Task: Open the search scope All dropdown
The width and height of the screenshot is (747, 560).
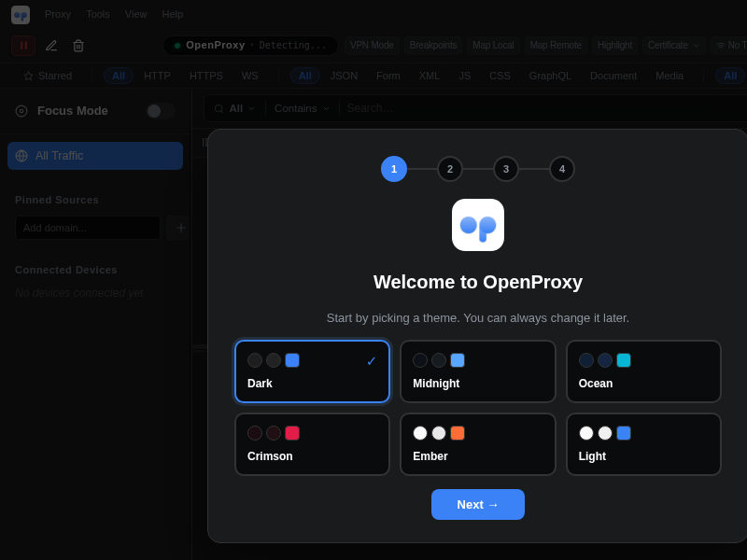Action: 242,108
